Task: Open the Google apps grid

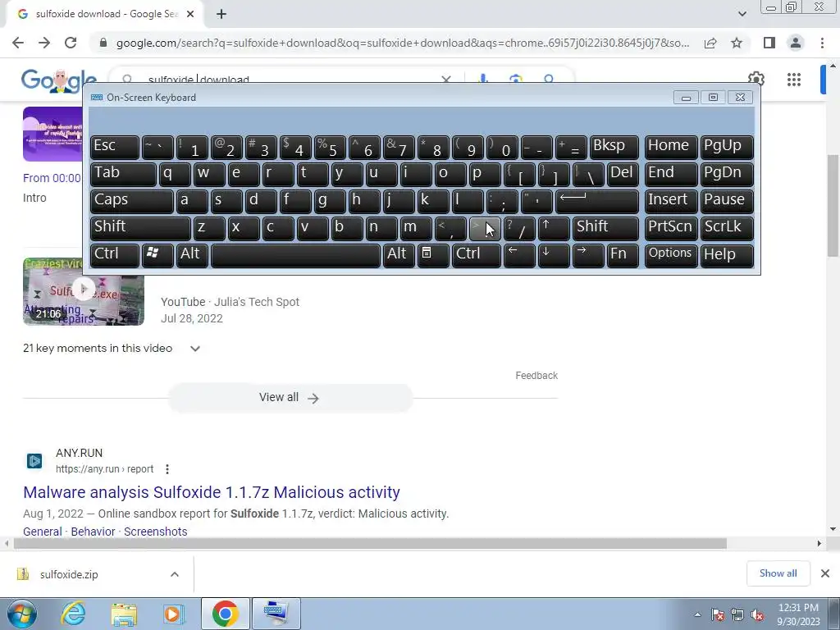Action: pos(794,80)
